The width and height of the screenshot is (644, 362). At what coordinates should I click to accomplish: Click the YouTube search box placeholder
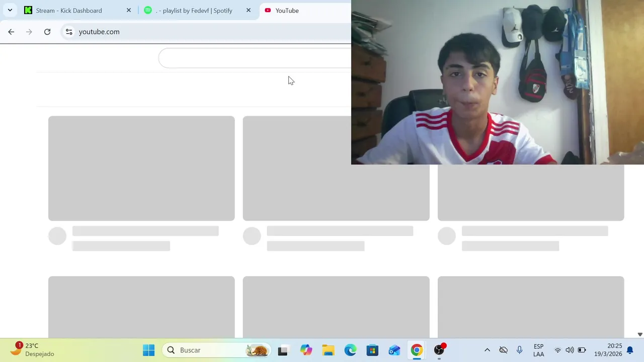(255, 58)
